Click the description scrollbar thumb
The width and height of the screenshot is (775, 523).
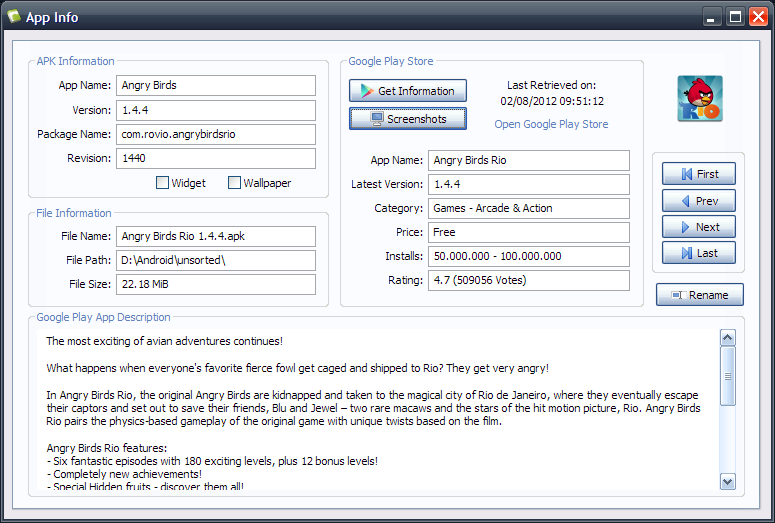[728, 376]
